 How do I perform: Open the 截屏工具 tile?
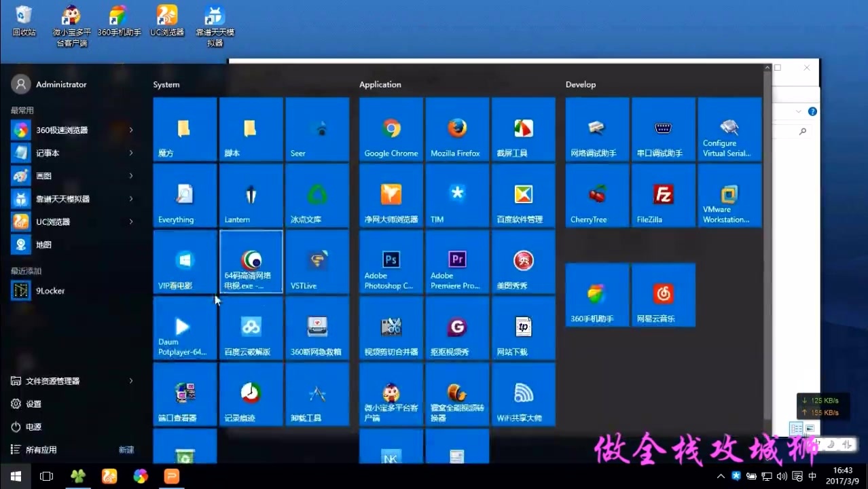tap(524, 129)
